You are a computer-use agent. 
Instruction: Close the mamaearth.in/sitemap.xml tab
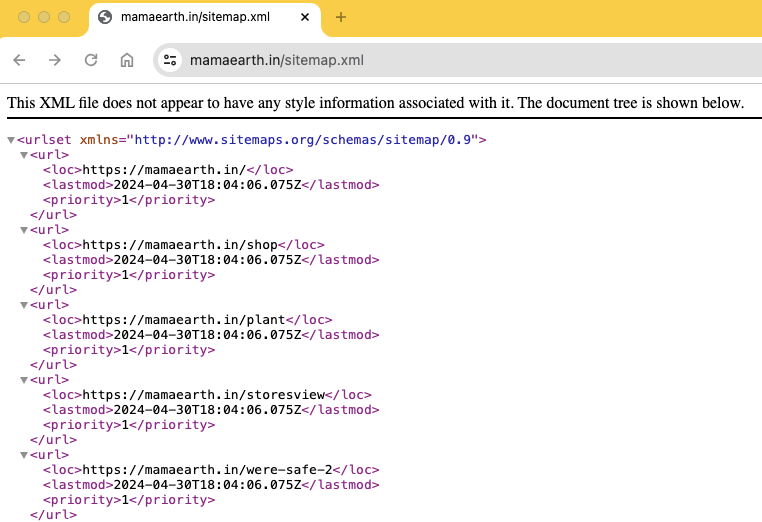click(x=305, y=17)
